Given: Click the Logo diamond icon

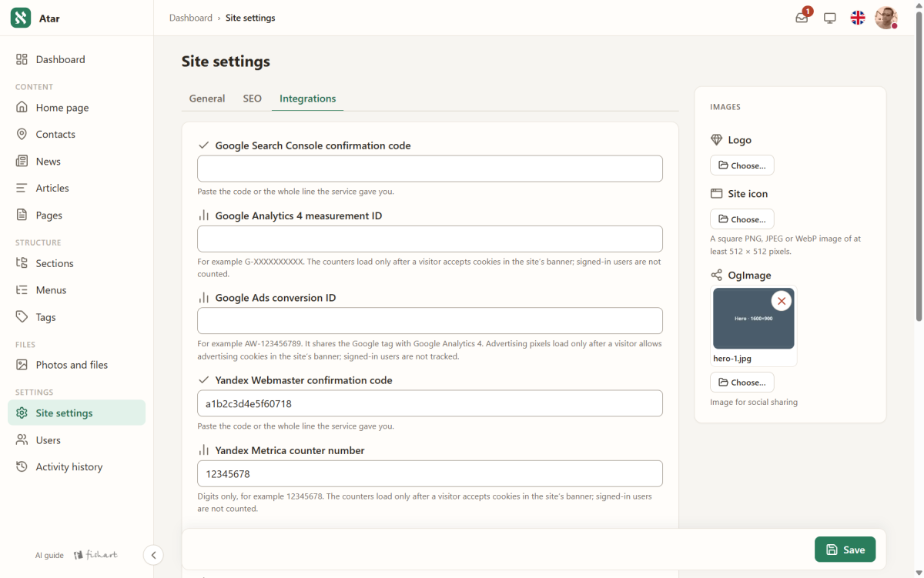Looking at the screenshot, I should coord(716,140).
